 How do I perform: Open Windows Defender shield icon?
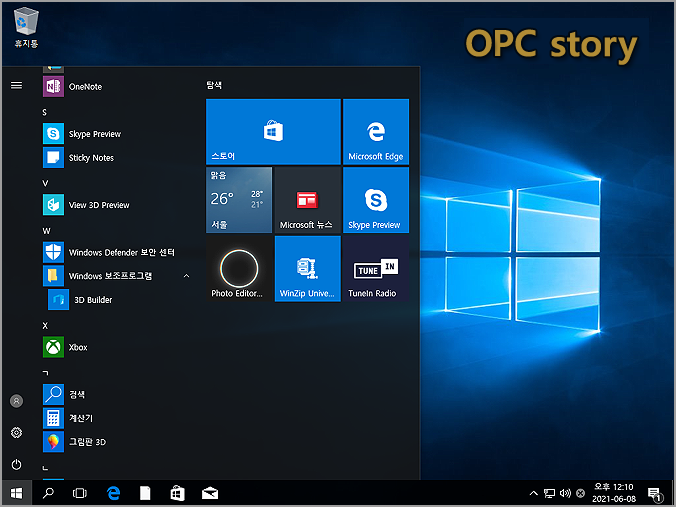[53, 252]
